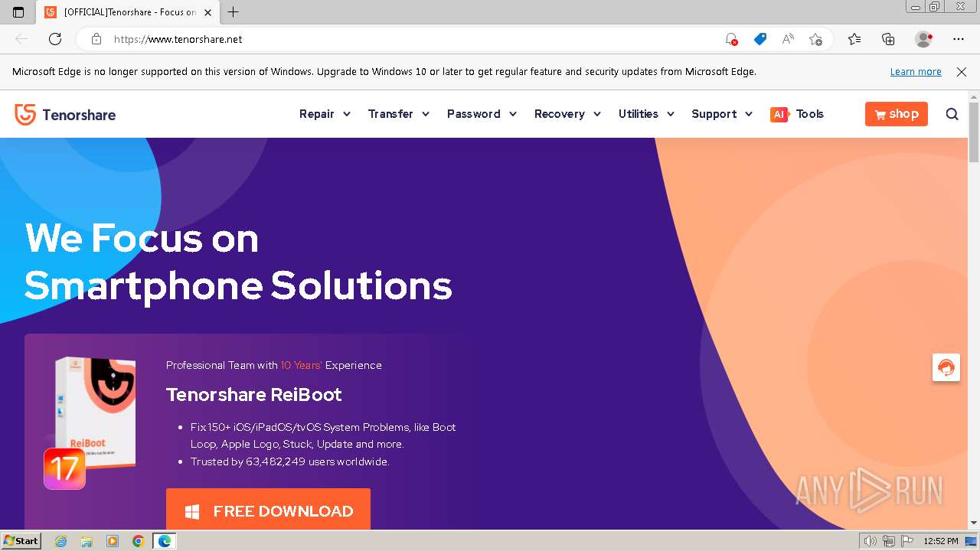Open the AI Tools menu item

pyautogui.click(x=797, y=114)
